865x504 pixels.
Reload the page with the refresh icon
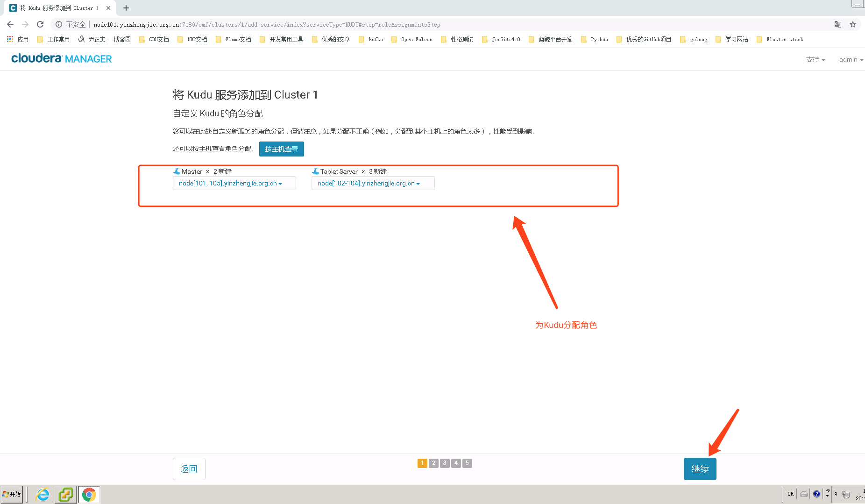tap(40, 24)
